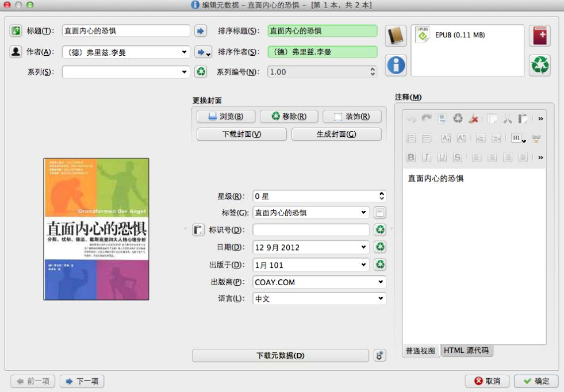
Task: Clear 出版于 field with its recycle icon
Action: click(x=380, y=265)
